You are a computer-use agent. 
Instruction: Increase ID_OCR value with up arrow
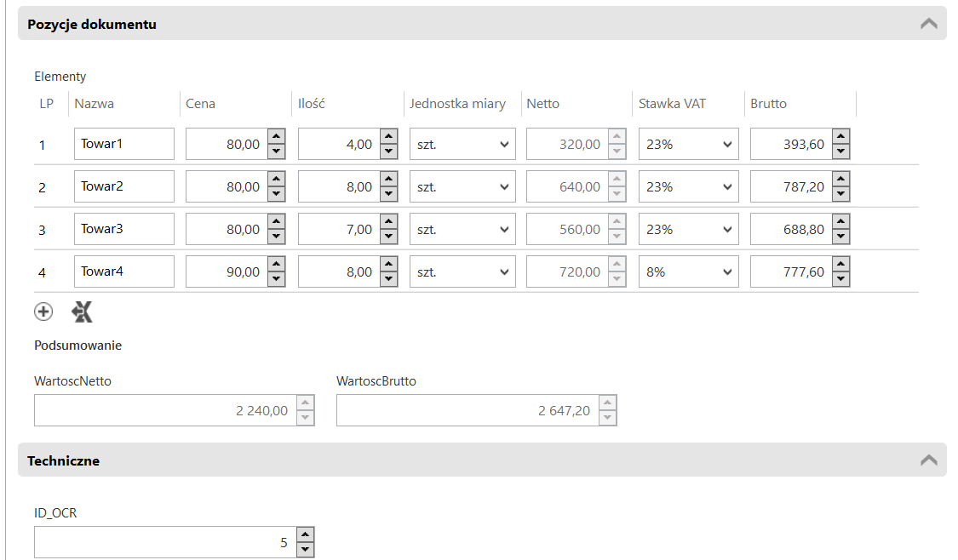click(306, 534)
